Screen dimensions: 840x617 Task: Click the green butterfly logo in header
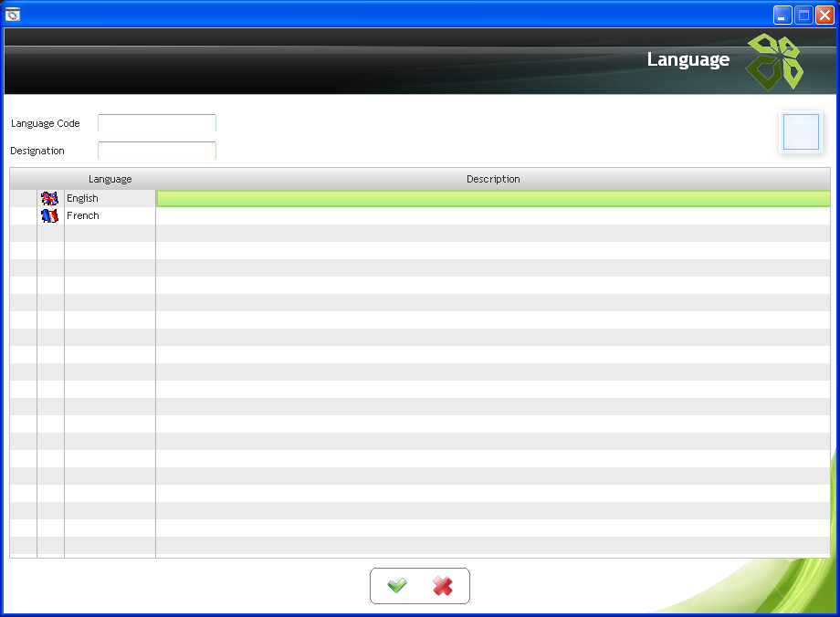[x=774, y=62]
